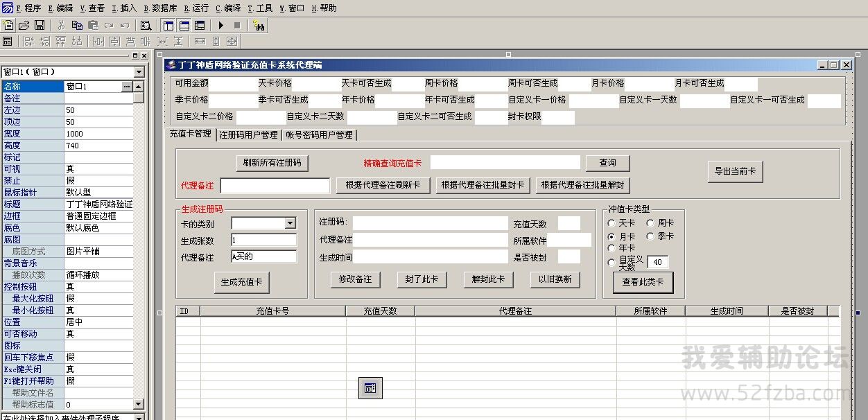
Task: Run the program with the play icon
Action: pyautogui.click(x=221, y=25)
